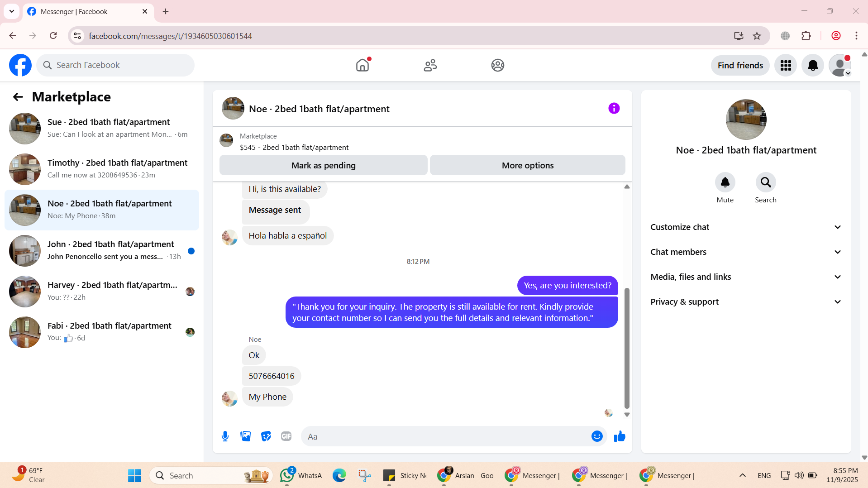868x488 pixels.
Task: Click the chat scrollbar thumb
Action: pos(627,348)
